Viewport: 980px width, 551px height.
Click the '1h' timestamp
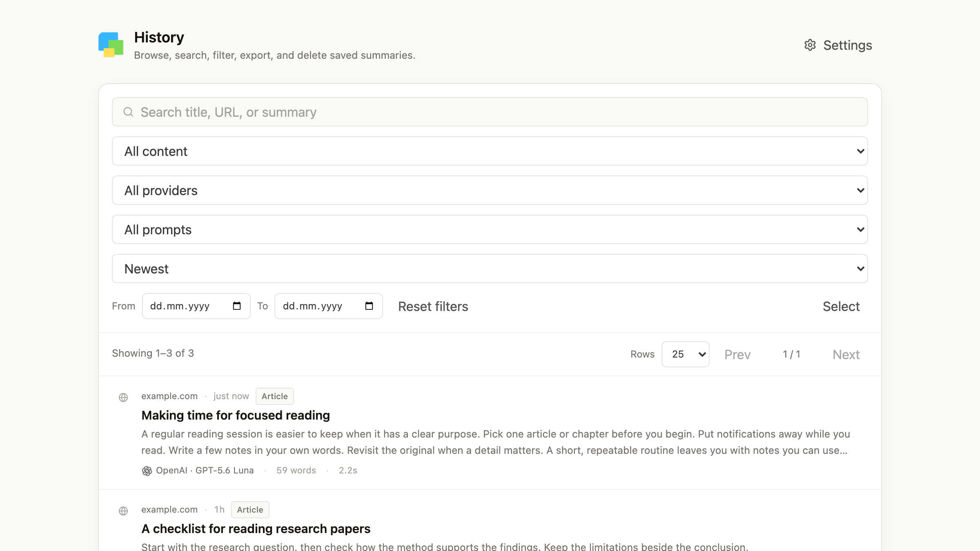(220, 509)
